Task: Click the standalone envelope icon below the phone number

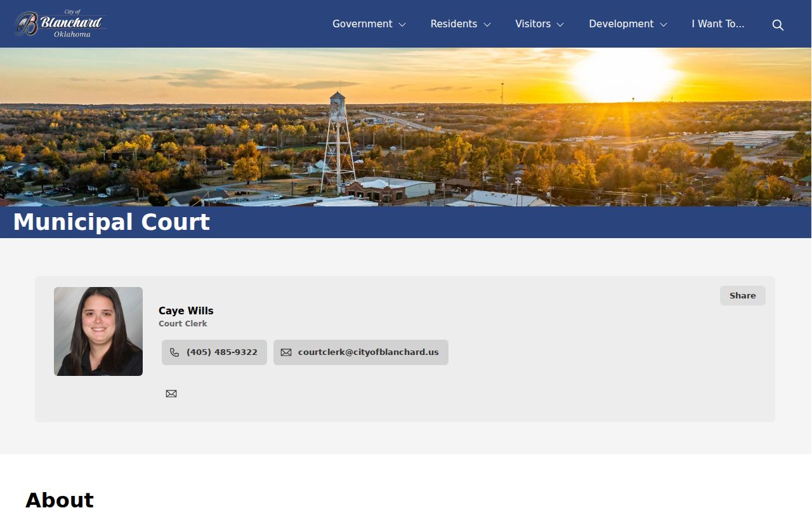Action: (171, 394)
